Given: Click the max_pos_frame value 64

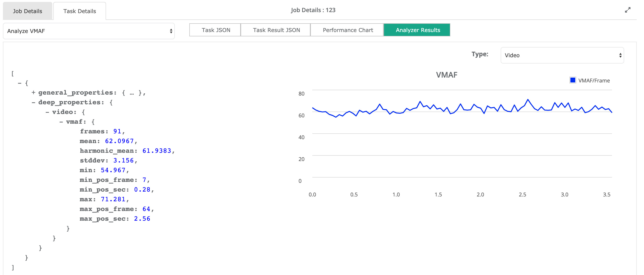Looking at the screenshot, I should point(146,209).
